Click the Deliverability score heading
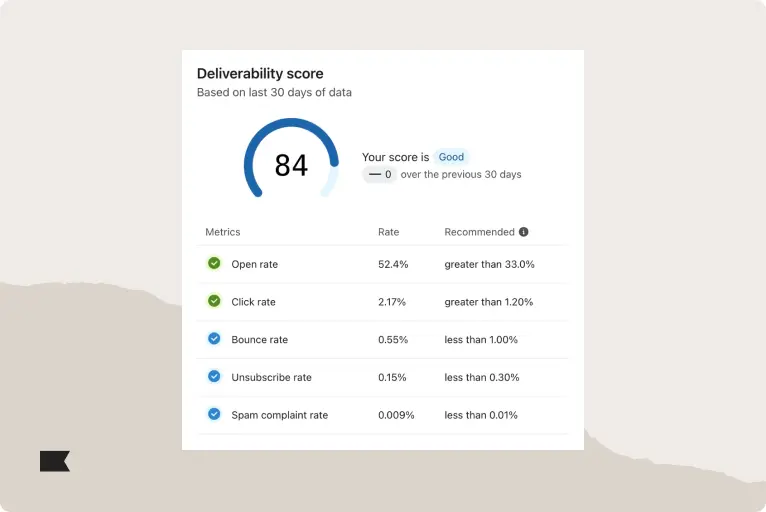Viewport: 766px width, 512px height. pos(260,74)
